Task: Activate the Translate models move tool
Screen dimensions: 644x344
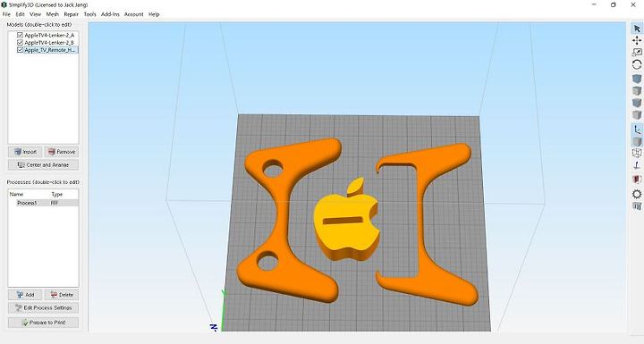Action: pyautogui.click(x=637, y=40)
